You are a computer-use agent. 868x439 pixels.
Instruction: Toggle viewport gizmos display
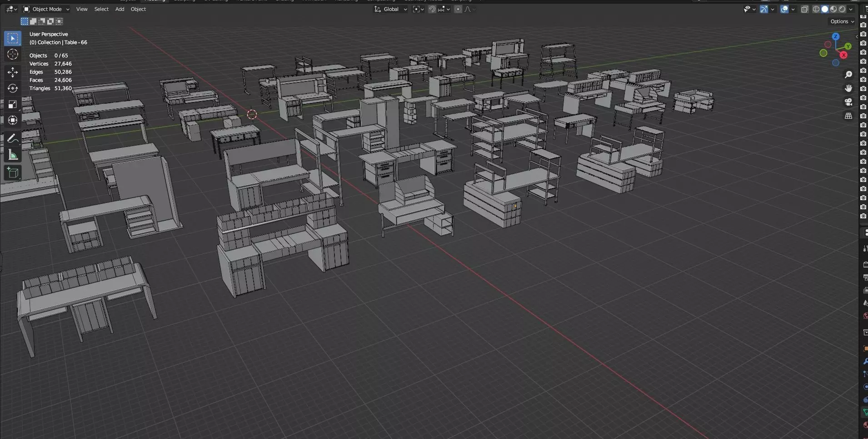[x=764, y=9]
